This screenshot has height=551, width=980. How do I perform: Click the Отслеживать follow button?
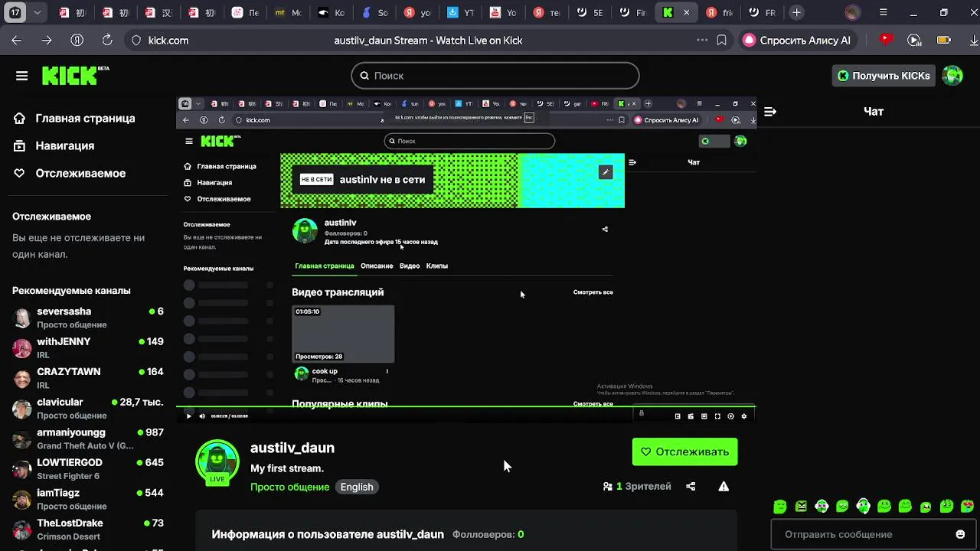tap(684, 452)
